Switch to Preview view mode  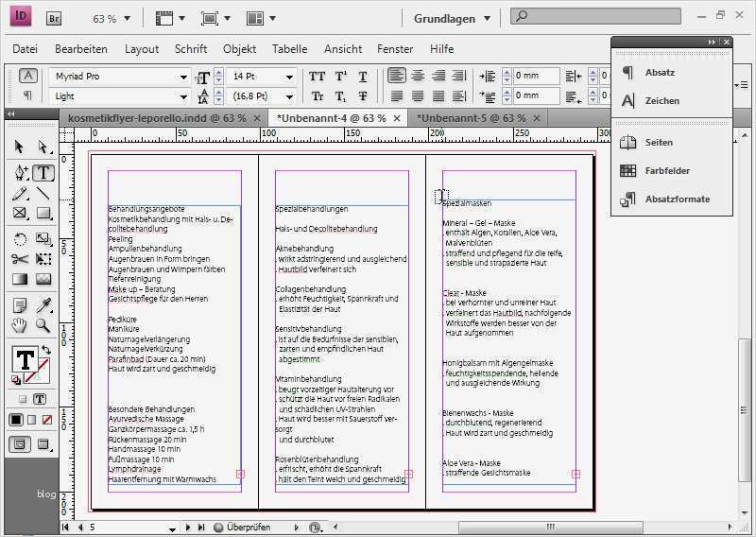tap(43, 444)
